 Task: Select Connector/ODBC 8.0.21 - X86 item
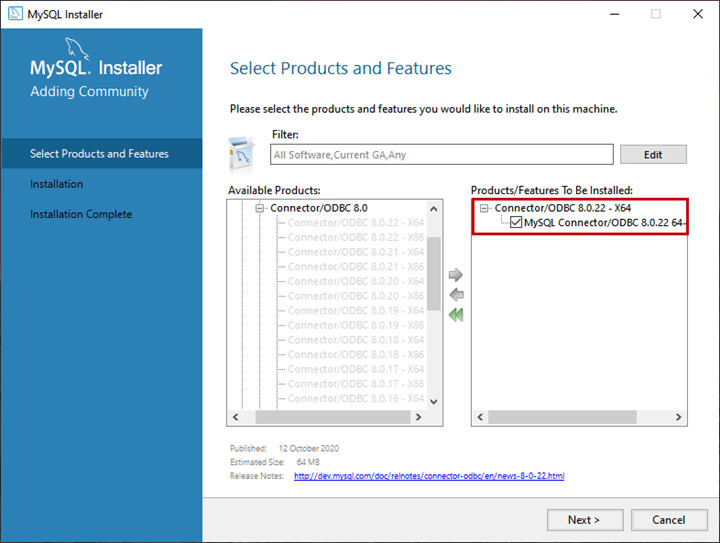click(356, 267)
